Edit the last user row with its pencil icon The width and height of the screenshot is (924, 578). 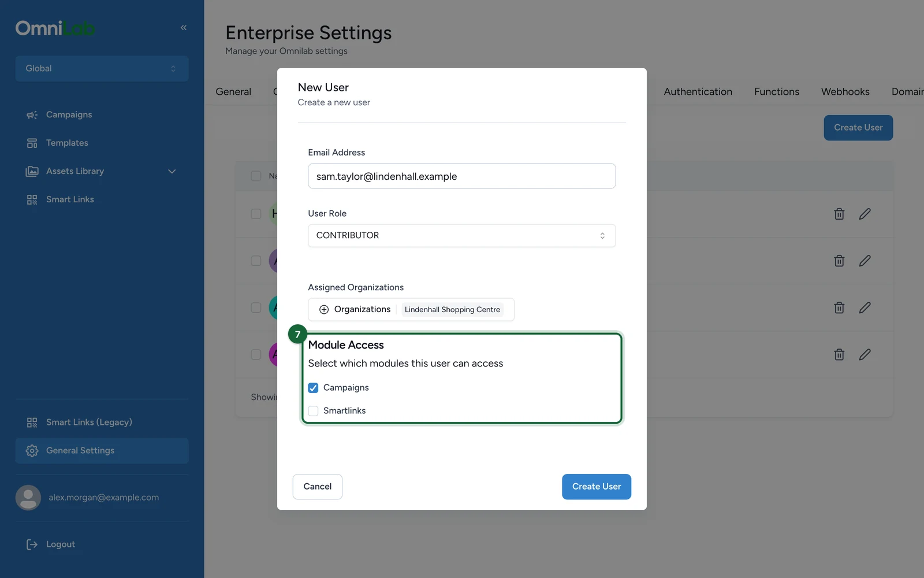point(865,354)
